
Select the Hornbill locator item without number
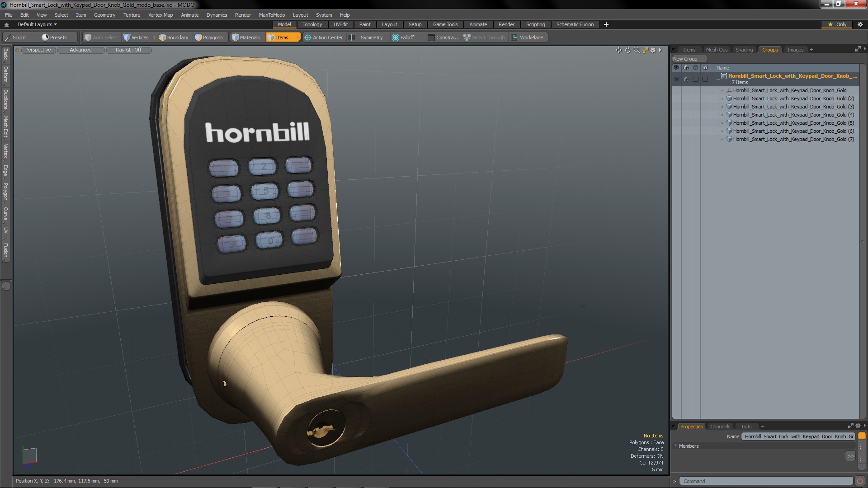(x=789, y=90)
